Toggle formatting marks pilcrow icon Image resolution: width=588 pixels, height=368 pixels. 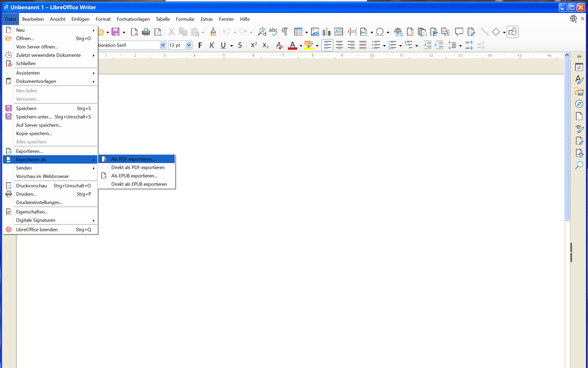click(285, 32)
